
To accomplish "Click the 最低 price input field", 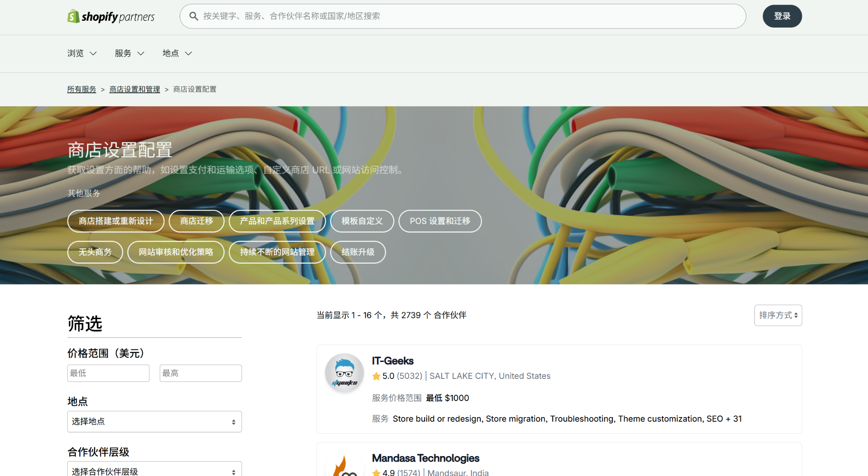I will click(x=108, y=373).
